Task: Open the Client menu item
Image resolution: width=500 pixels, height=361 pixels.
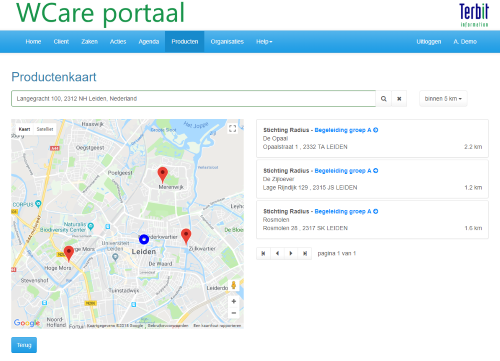Action: point(61,42)
